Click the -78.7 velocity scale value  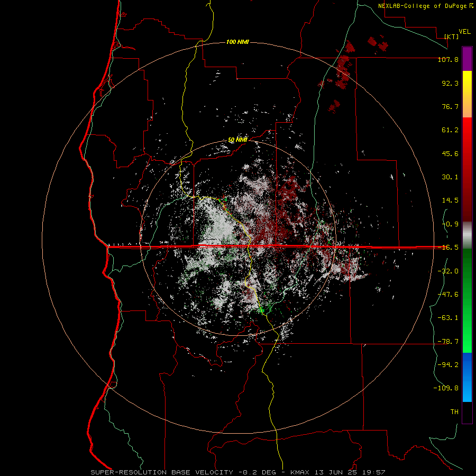click(448, 342)
